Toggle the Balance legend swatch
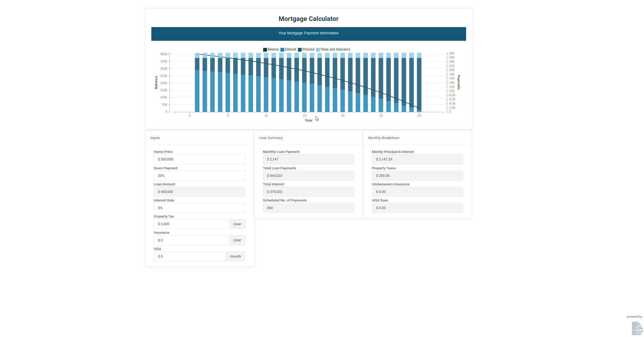The width and height of the screenshot is (644, 337). pos(265,50)
